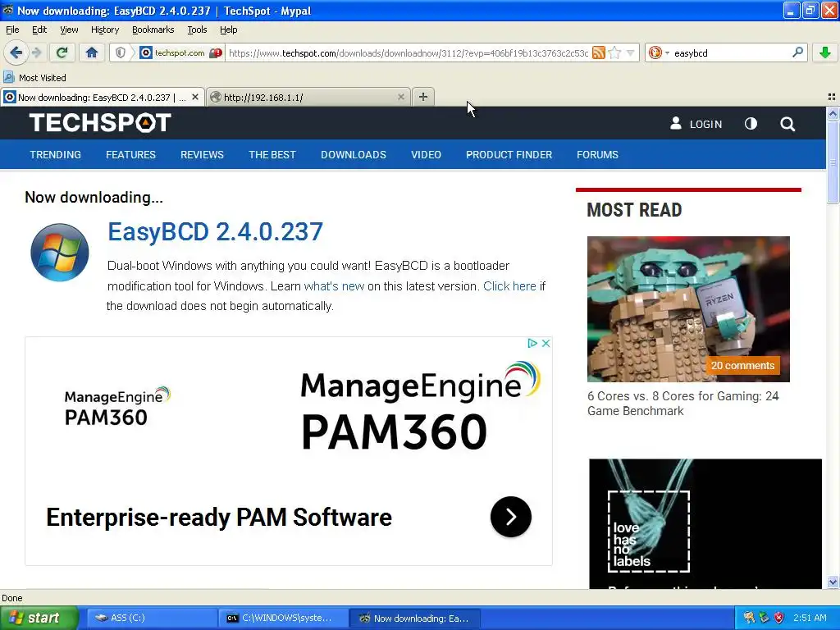
Task: Go back with the browser Back arrow
Action: pyautogui.click(x=16, y=52)
